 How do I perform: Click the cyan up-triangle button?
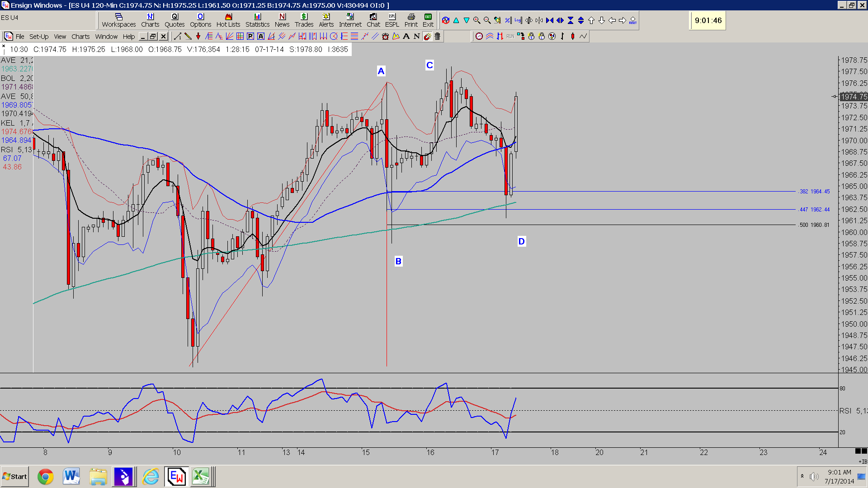point(456,20)
